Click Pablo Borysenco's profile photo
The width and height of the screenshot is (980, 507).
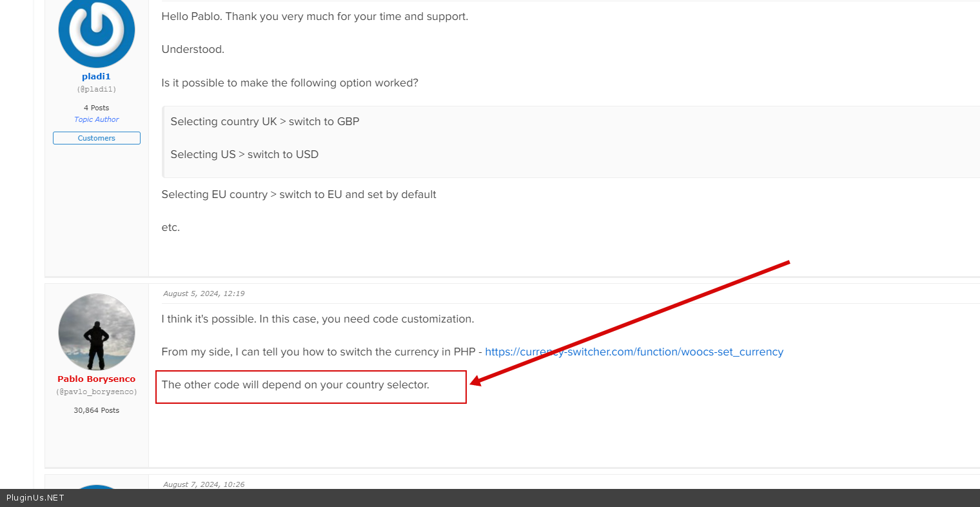tap(97, 332)
